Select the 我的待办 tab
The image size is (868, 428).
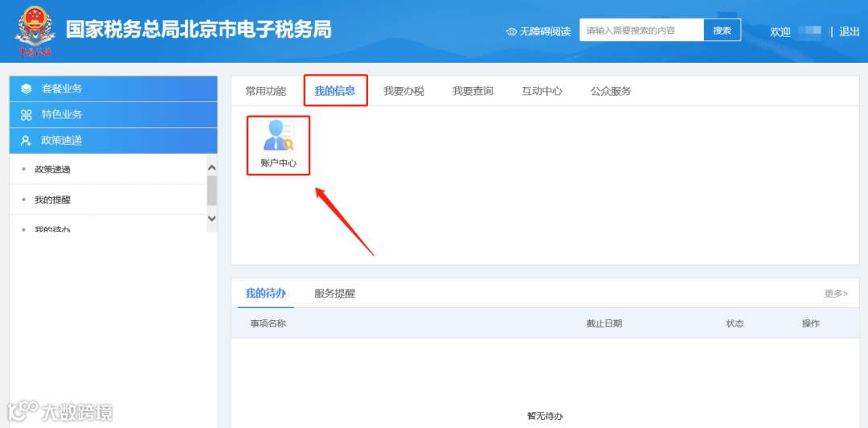[266, 294]
